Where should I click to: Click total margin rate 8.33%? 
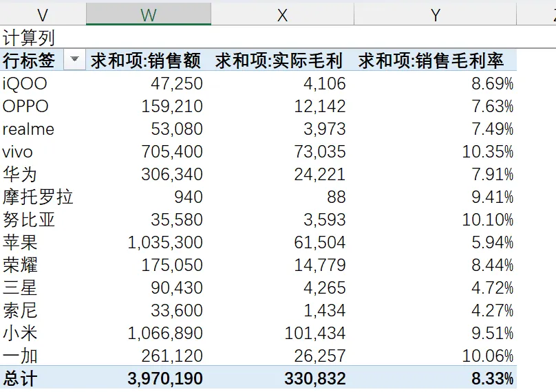coord(493,378)
